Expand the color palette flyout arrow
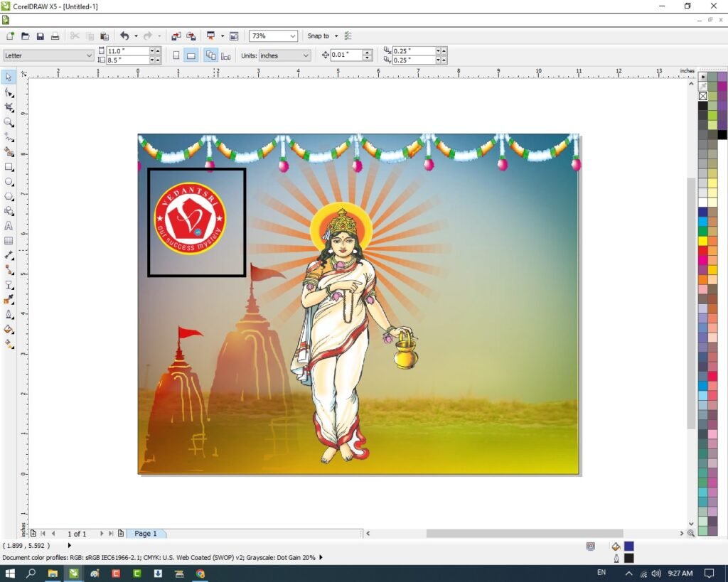Viewport: 728px width, 582px height. click(703, 77)
